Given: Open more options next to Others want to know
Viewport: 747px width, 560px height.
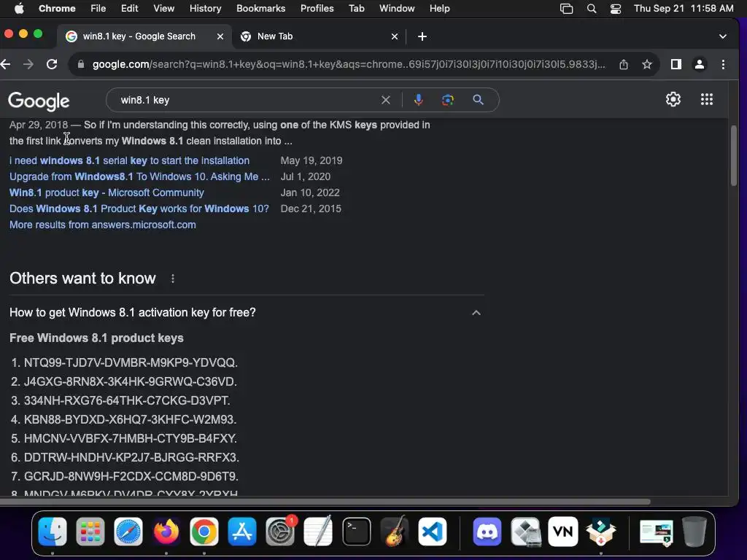Looking at the screenshot, I should [x=172, y=279].
